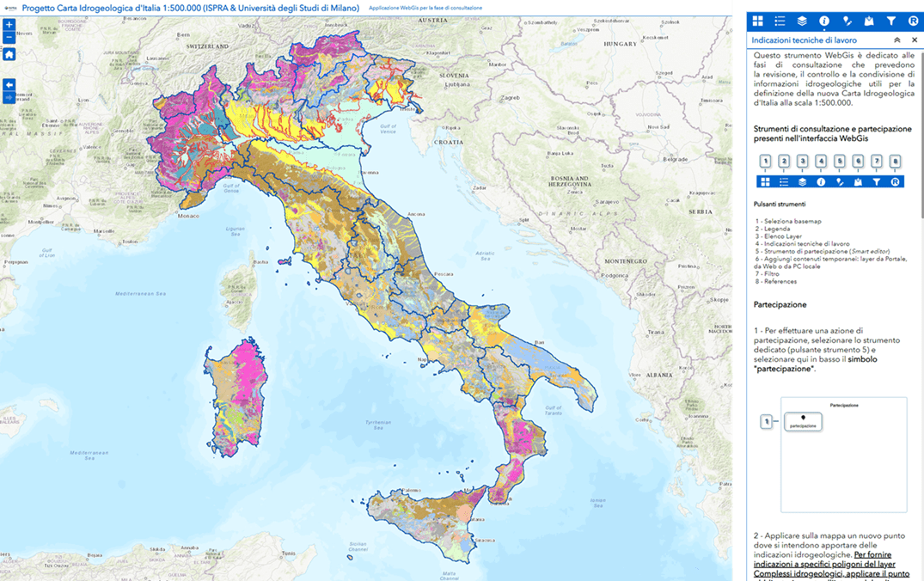The height and width of the screenshot is (581, 924).
Task: Collapse the Indicazioni tecniche panel
Action: tap(897, 40)
